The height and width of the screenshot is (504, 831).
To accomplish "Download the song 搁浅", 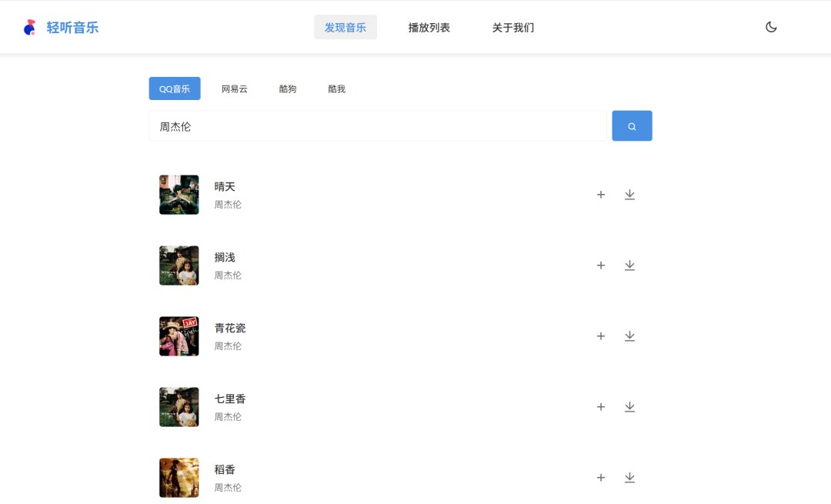I will 629,265.
